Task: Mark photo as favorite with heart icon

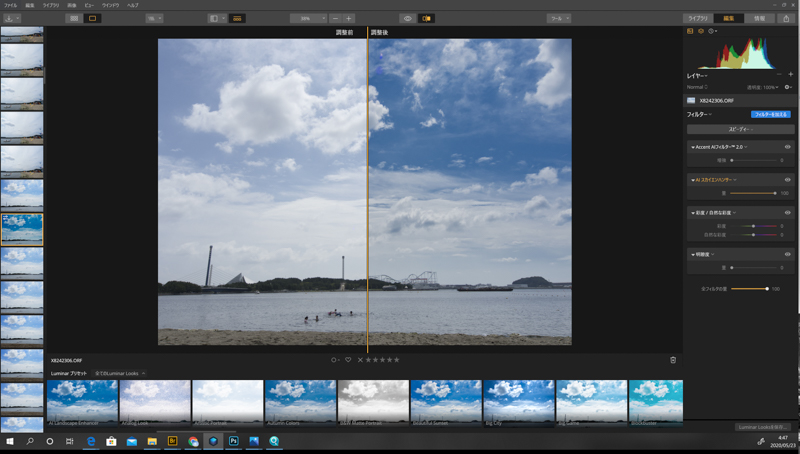Action: point(348,360)
